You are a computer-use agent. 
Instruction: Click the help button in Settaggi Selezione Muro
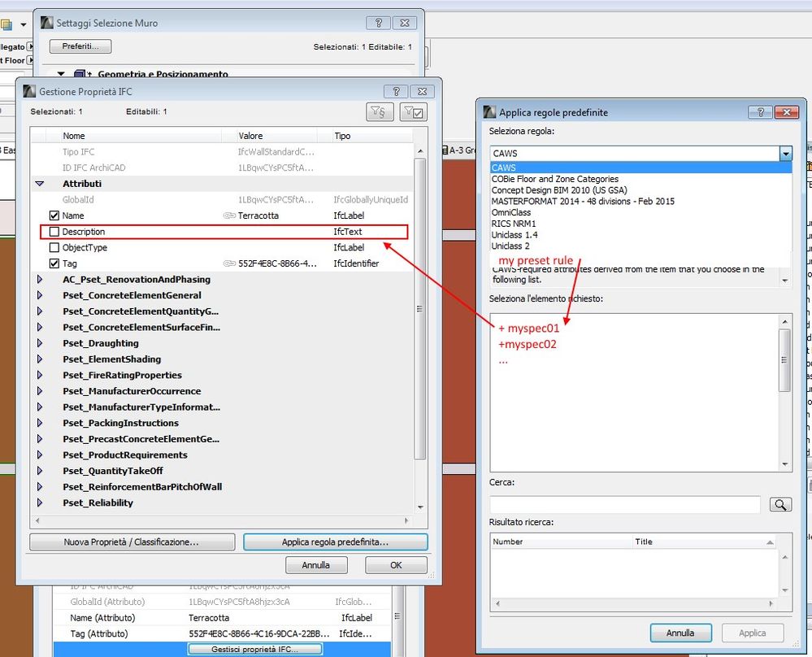pos(378,23)
